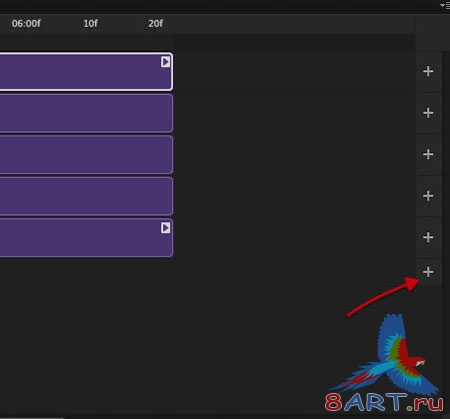The image size is (450, 419).
Task: Select the second purple clip
Action: click(86, 113)
